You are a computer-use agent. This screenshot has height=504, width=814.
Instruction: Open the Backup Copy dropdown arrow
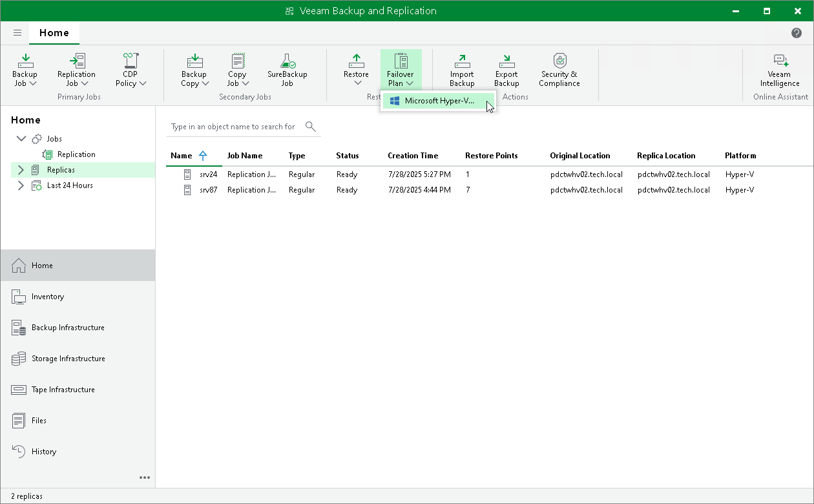pos(205,83)
